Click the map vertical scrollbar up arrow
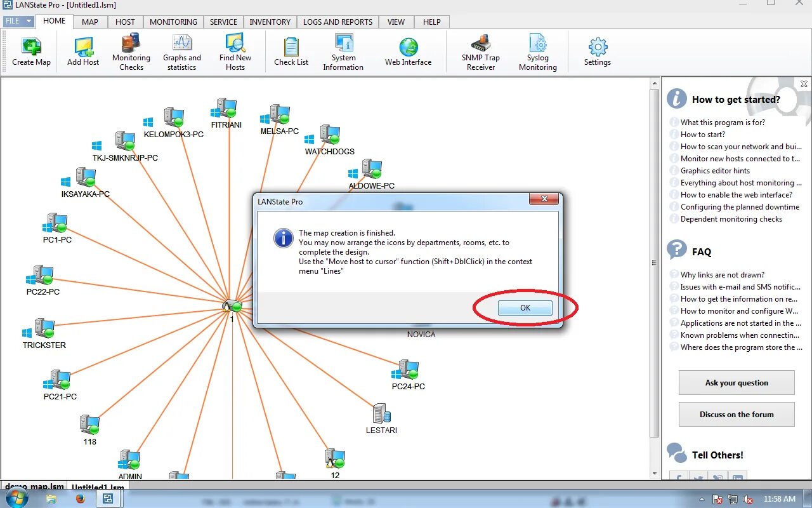Image resolution: width=812 pixels, height=508 pixels. [655, 83]
